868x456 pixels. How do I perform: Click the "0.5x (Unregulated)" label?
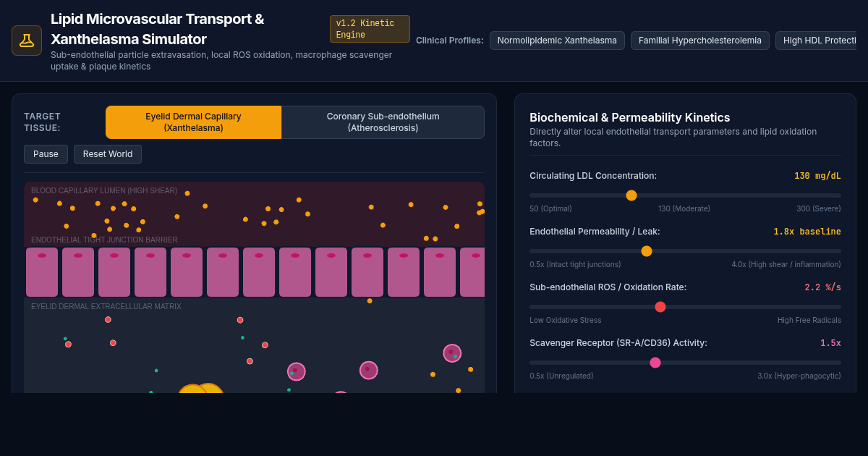(561, 376)
